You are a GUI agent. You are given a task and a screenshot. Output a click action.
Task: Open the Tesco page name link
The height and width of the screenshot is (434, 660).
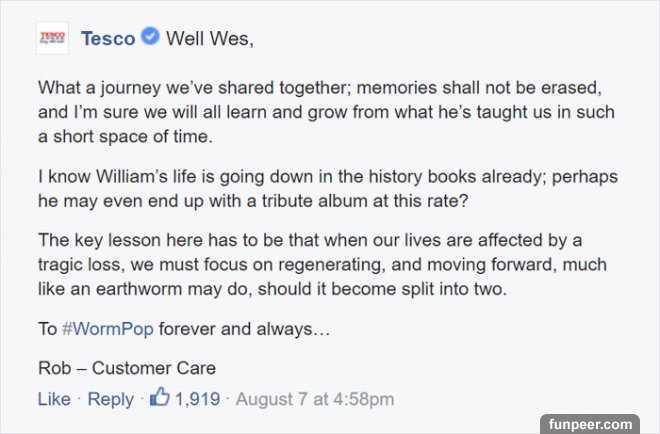(107, 39)
